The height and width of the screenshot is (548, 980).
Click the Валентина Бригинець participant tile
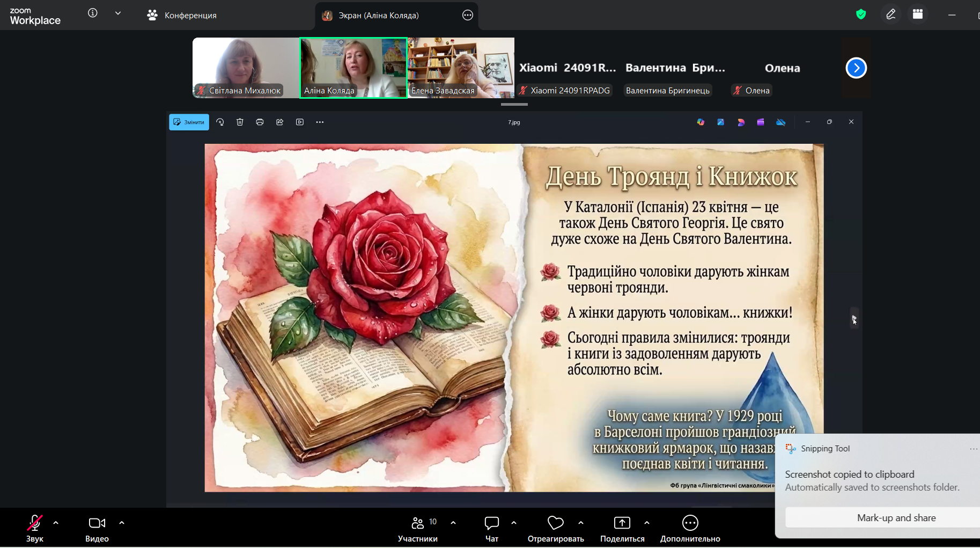click(x=675, y=68)
